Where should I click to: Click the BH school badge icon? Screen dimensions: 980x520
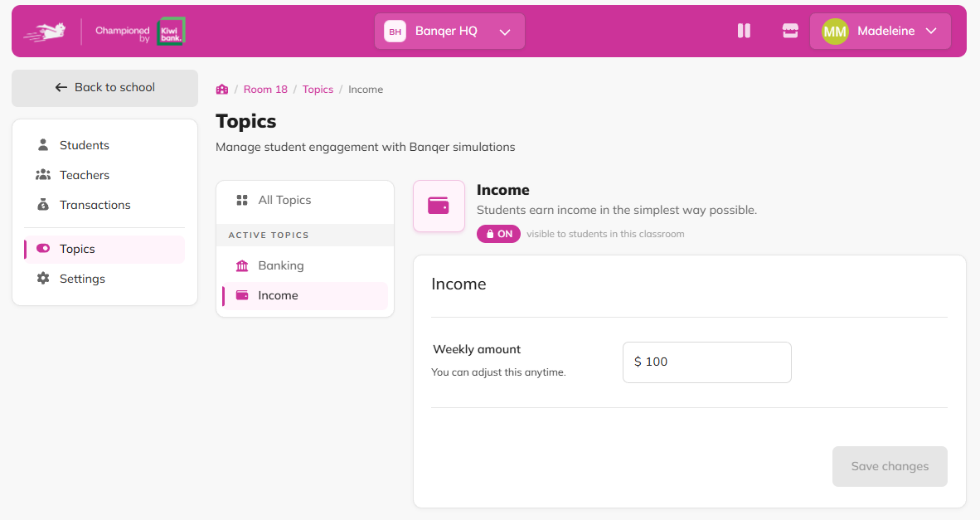[x=395, y=32]
